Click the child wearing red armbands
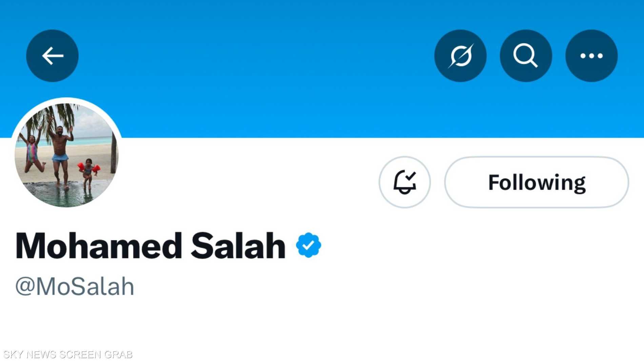The width and height of the screenshot is (644, 362). [88, 171]
